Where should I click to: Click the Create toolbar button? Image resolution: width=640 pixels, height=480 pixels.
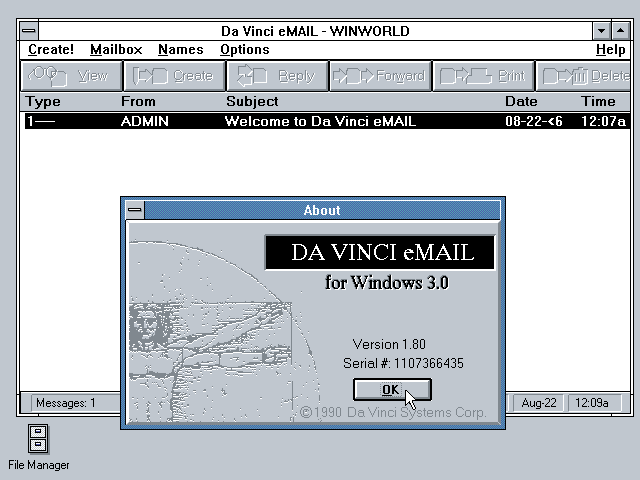(174, 76)
